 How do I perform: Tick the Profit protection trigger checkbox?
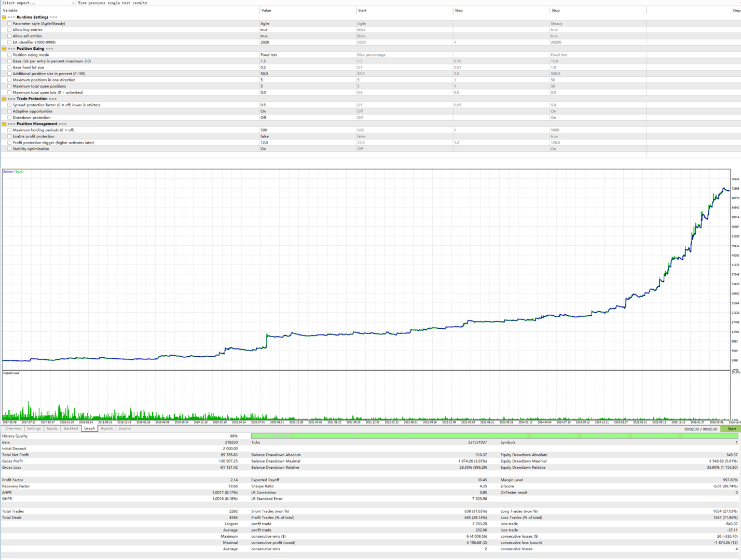point(9,143)
